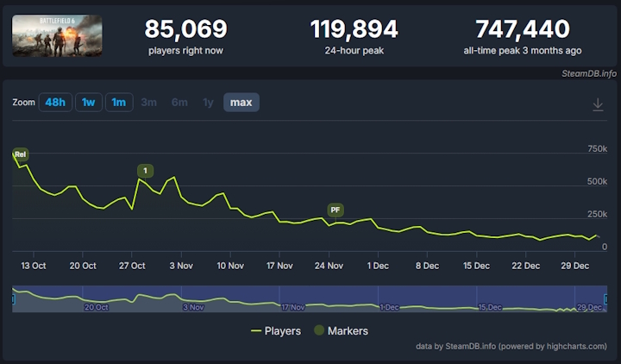Click the '24-hour peak' caption
Image resolution: width=621 pixels, height=364 pixels.
click(354, 51)
